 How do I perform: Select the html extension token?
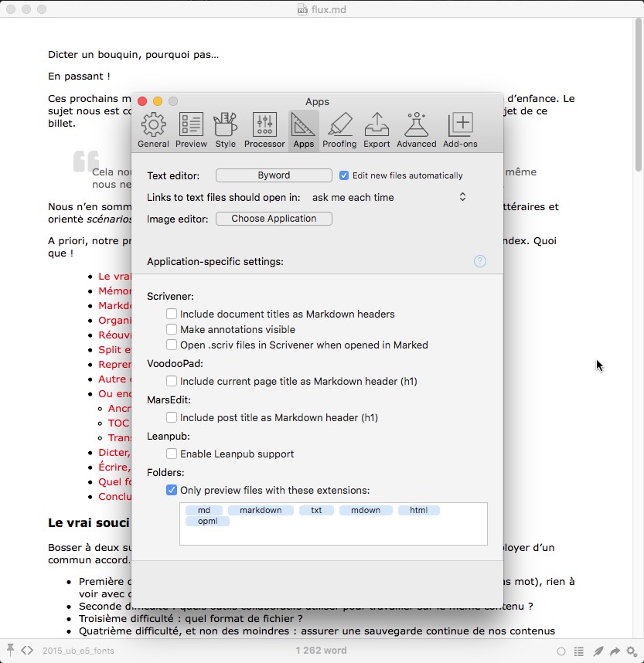[x=418, y=510]
